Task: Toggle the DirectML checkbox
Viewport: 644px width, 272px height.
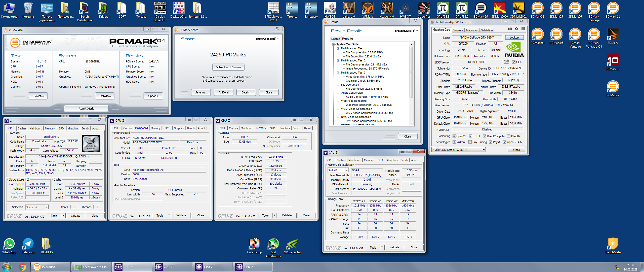Action: click(509, 136)
